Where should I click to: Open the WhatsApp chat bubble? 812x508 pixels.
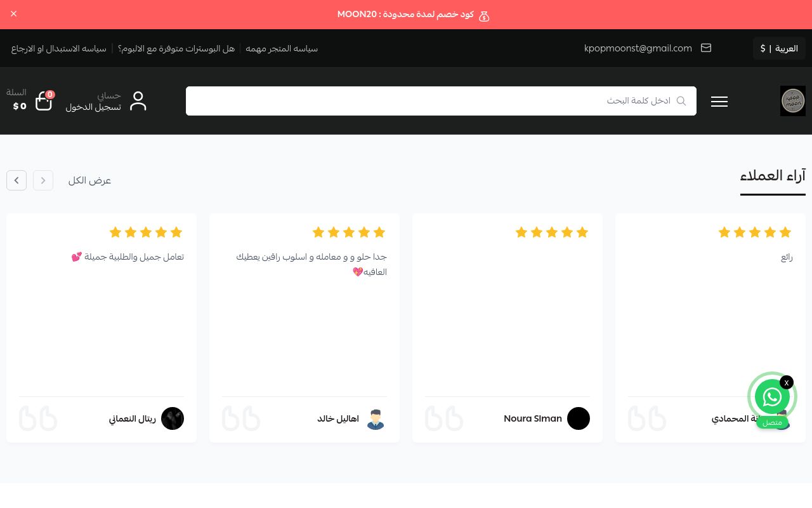coord(772,398)
